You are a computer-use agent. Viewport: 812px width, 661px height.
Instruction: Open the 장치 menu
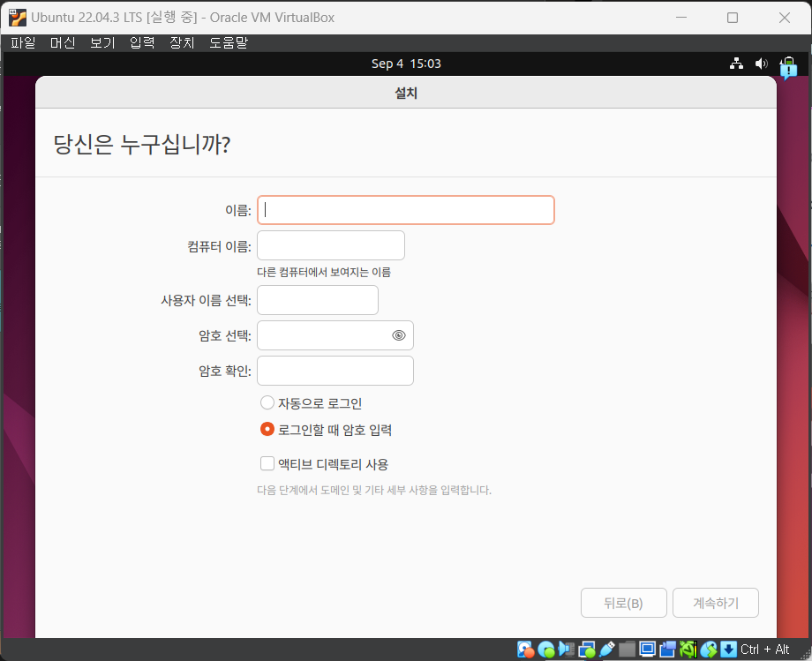(x=183, y=42)
